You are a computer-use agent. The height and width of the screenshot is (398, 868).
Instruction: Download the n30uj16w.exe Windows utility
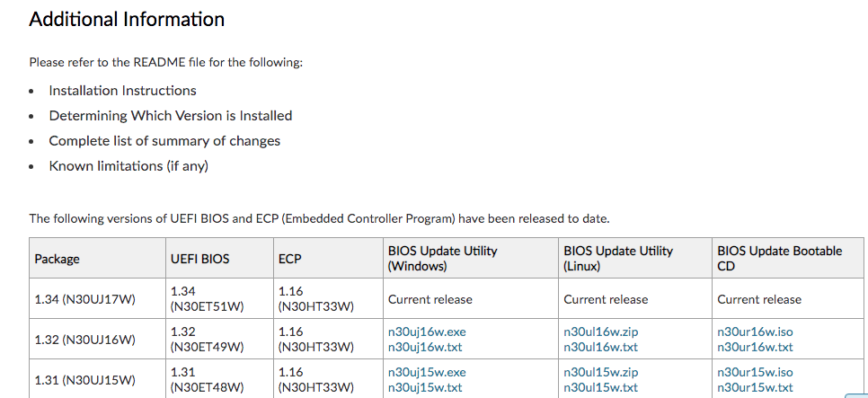[x=427, y=332]
